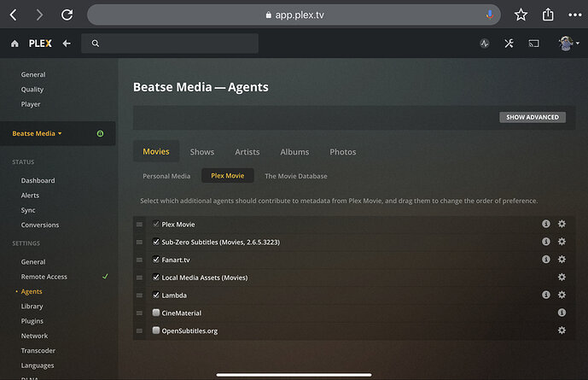Switch to the Shows tab

202,152
